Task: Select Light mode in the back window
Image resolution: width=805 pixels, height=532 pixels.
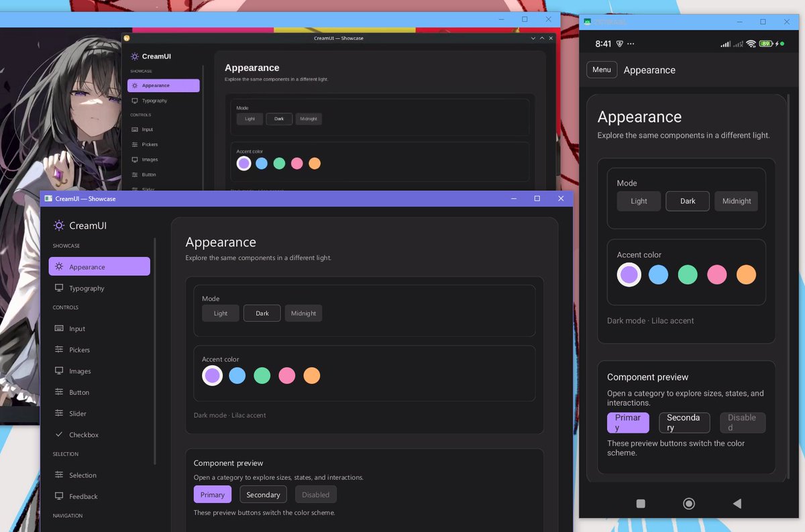Action: pos(250,119)
